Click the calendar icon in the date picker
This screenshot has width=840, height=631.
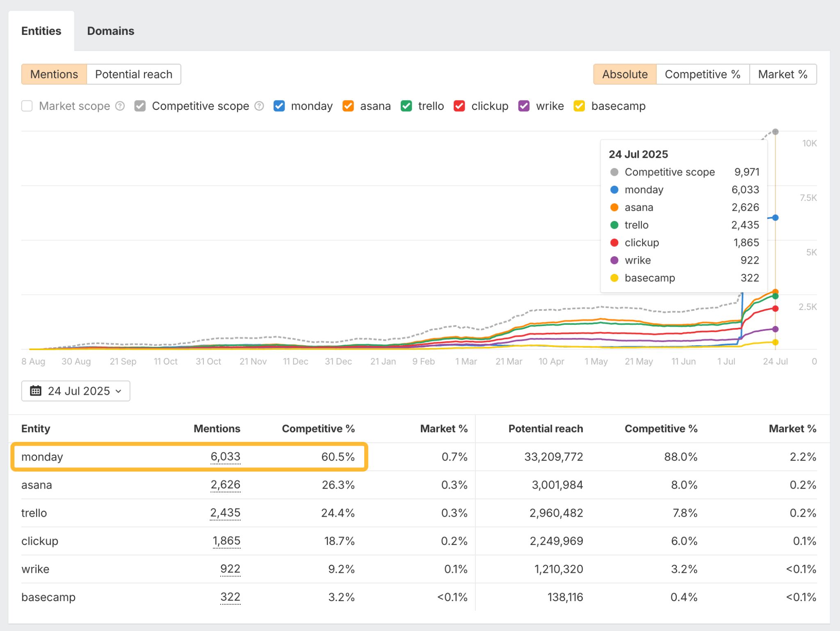coord(36,391)
